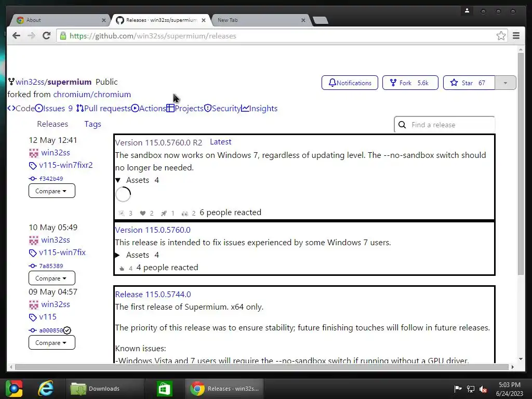Switch to the About tab
This screenshot has height=399, width=532.
point(59,20)
